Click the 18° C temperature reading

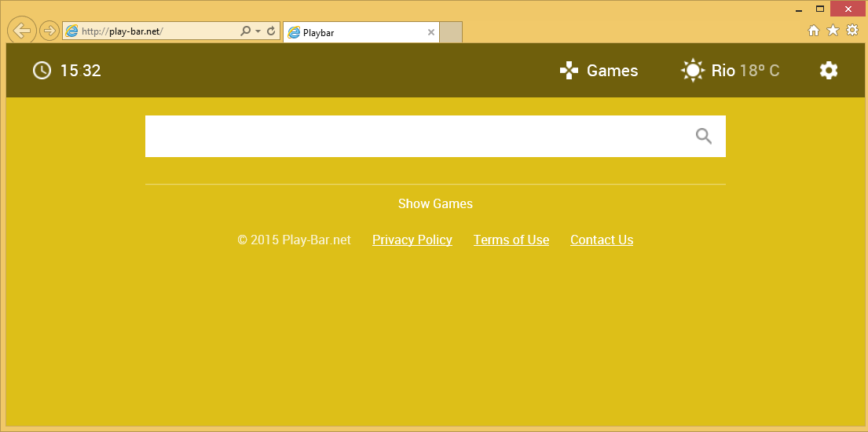pos(760,71)
